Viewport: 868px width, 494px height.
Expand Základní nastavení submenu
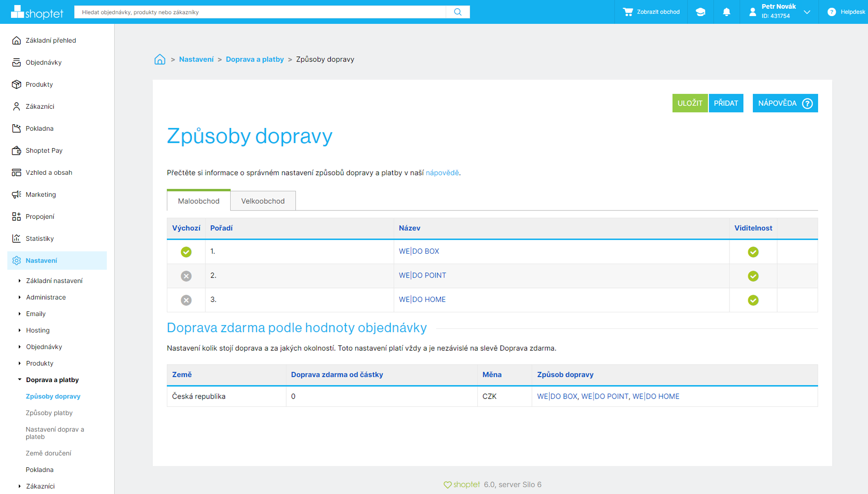point(20,281)
